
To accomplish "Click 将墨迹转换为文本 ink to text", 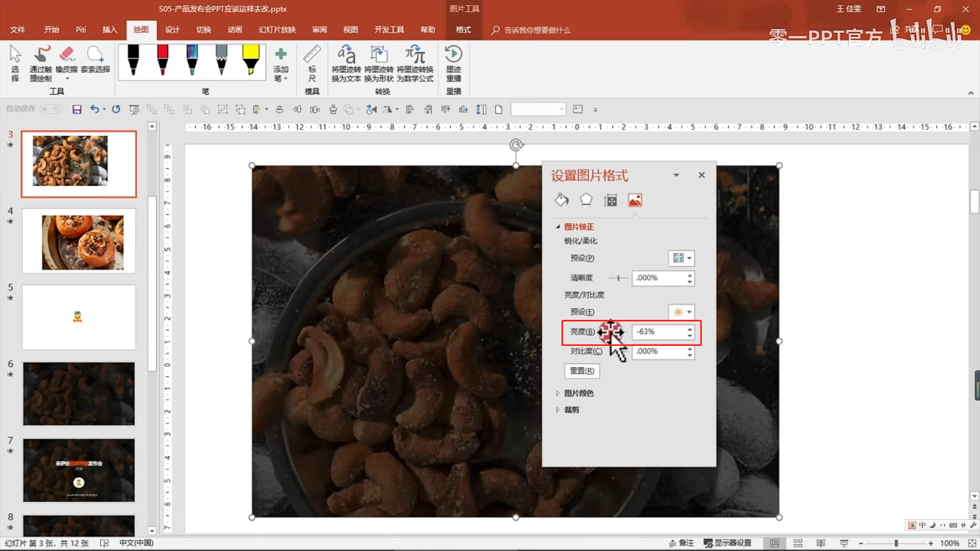I will pyautogui.click(x=346, y=64).
